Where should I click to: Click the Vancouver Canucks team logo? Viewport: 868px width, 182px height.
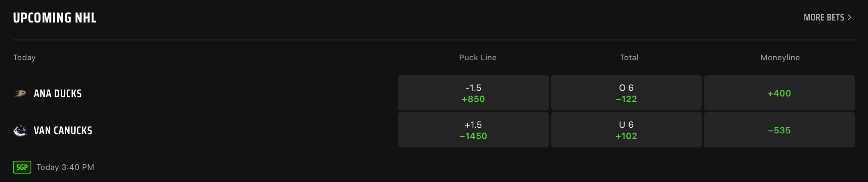pos(20,131)
